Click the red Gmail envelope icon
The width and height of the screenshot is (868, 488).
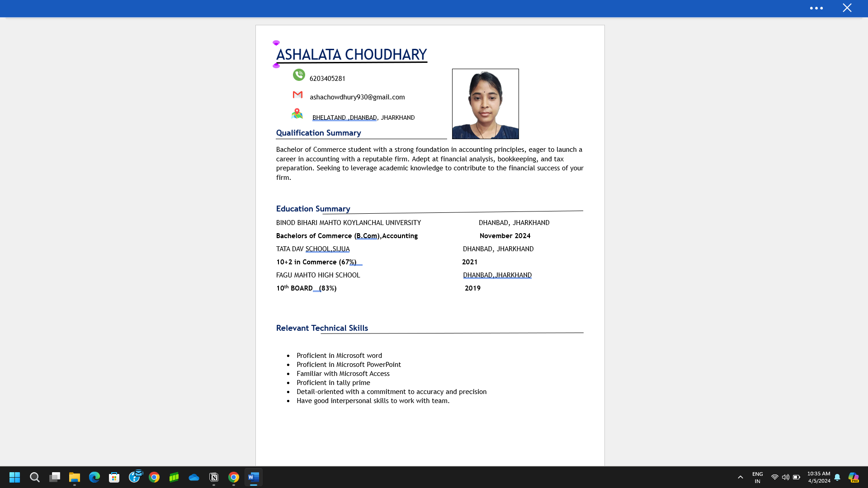coord(297,94)
